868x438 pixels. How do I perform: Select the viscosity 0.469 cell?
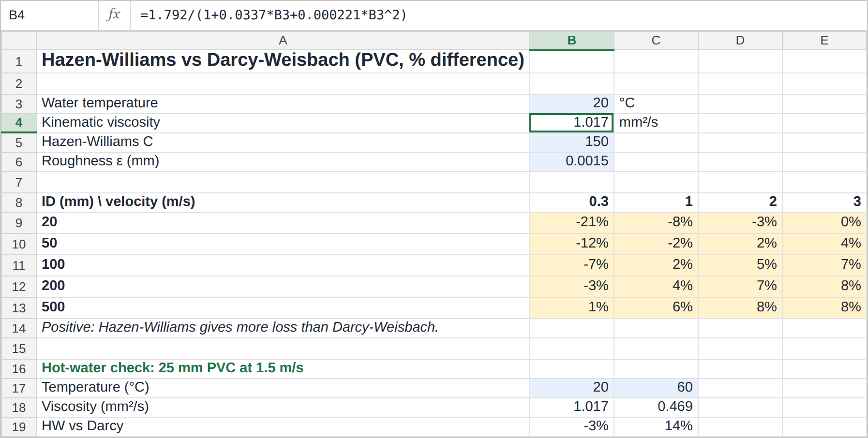(656, 408)
